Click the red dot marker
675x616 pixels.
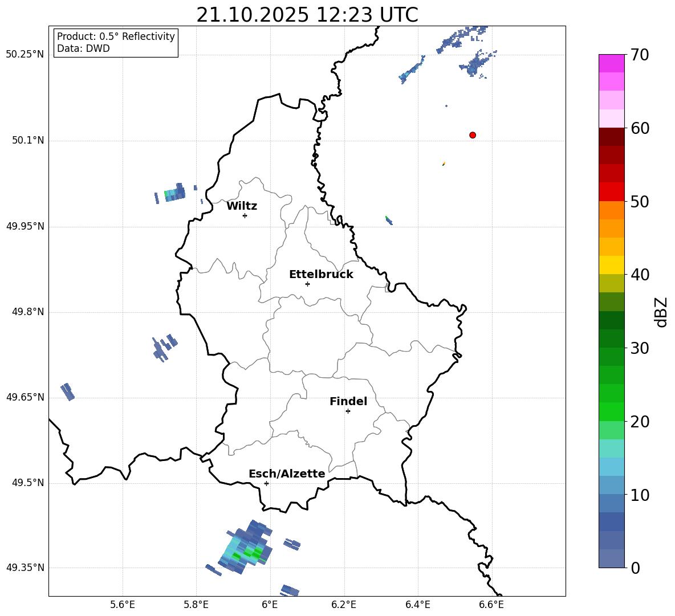click(473, 135)
